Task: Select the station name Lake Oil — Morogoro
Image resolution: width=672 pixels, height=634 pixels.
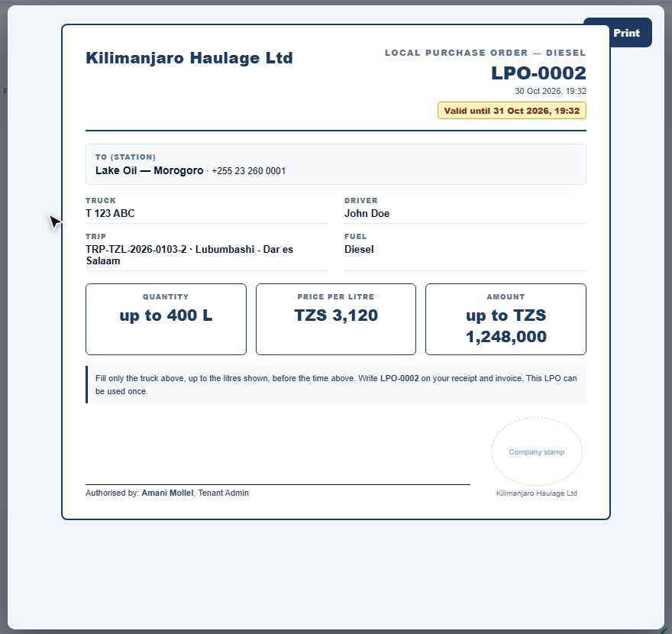Action: pyautogui.click(x=149, y=170)
